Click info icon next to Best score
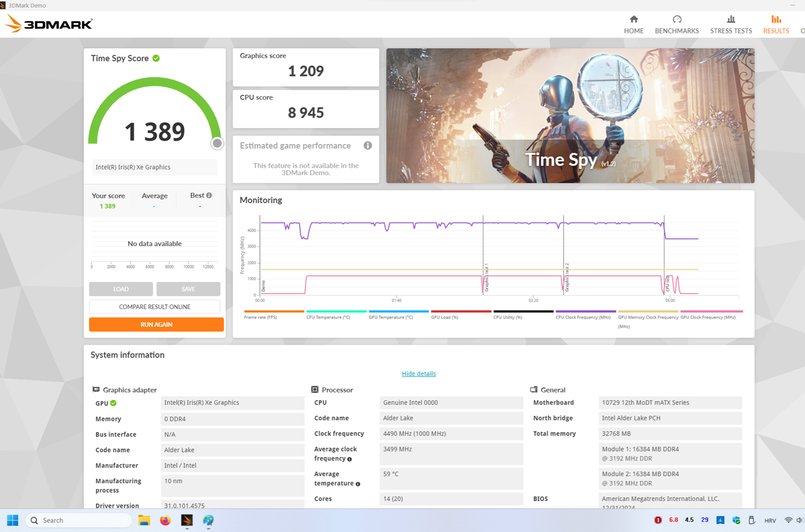Screen dimensions: 805x532 point(209,195)
